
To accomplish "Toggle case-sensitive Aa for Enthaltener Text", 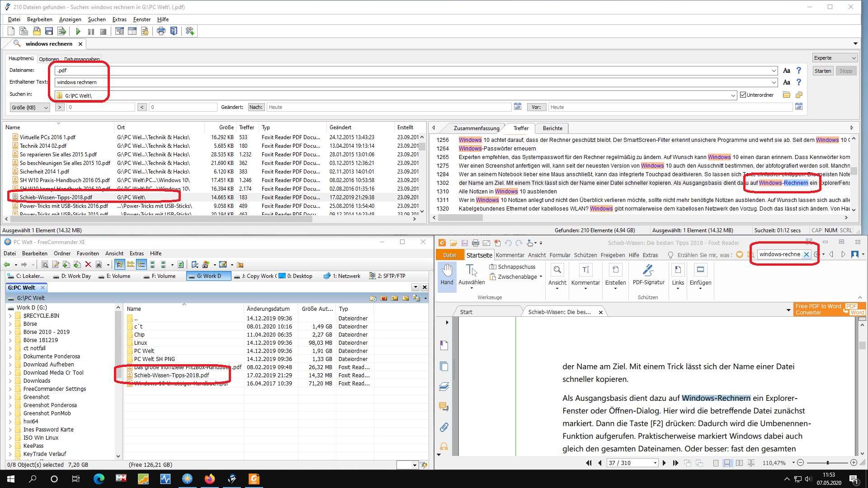I will pos(787,82).
